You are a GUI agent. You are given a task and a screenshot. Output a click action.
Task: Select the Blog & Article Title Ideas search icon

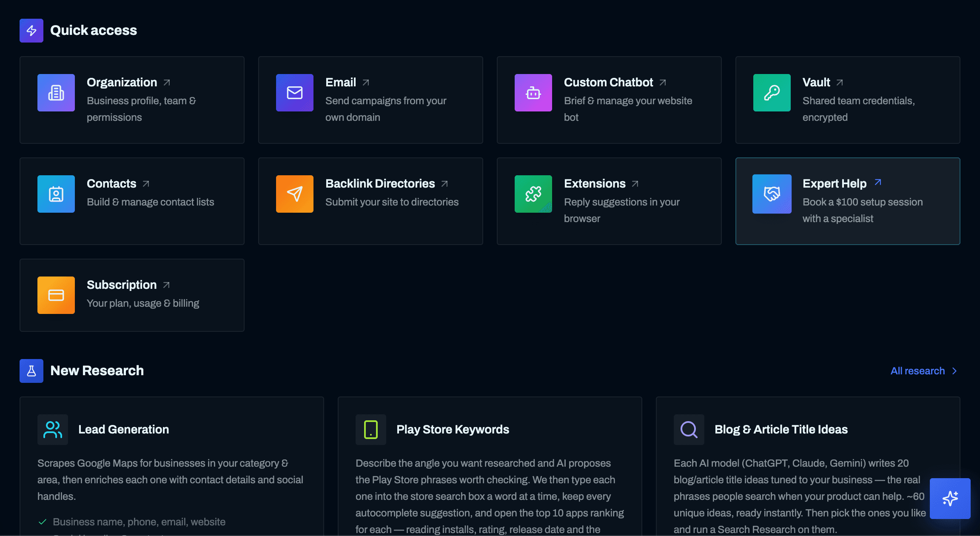(x=689, y=430)
